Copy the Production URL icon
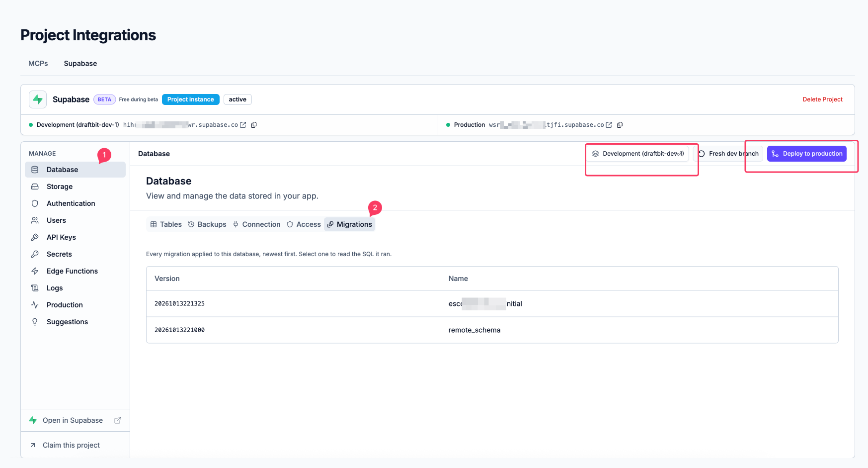868x468 pixels. (620, 125)
